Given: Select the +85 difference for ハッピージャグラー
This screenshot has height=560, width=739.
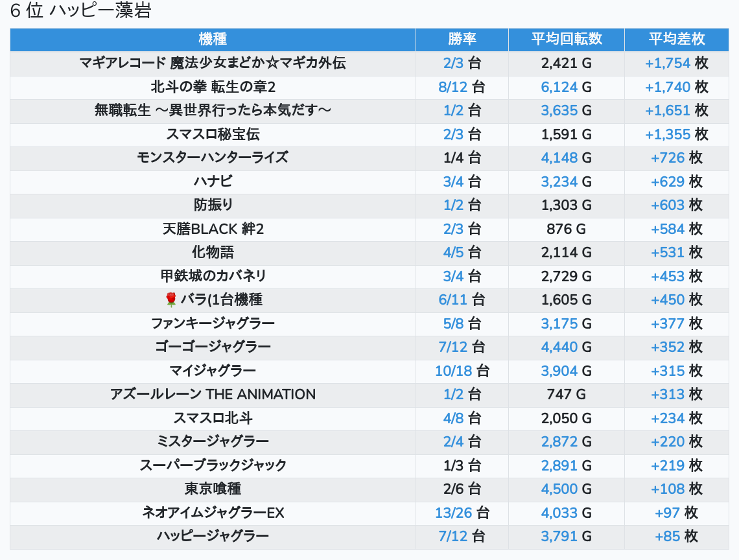Looking at the screenshot, I should [667, 536].
